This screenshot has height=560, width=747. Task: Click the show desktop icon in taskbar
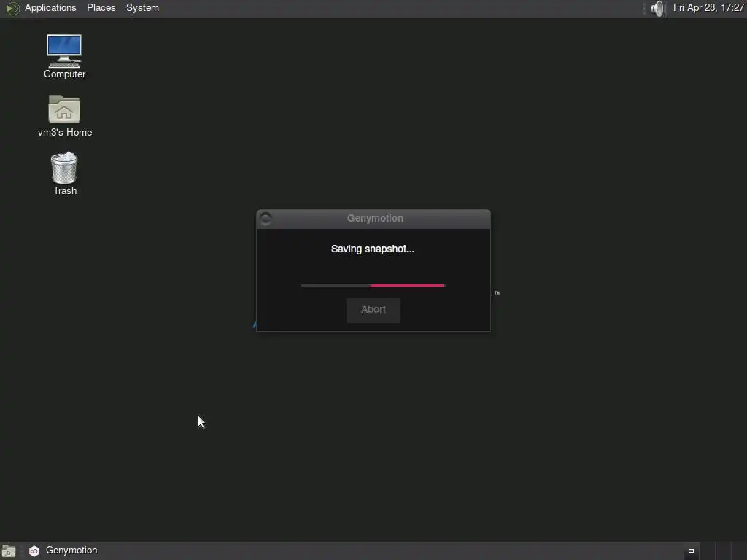click(x=9, y=551)
